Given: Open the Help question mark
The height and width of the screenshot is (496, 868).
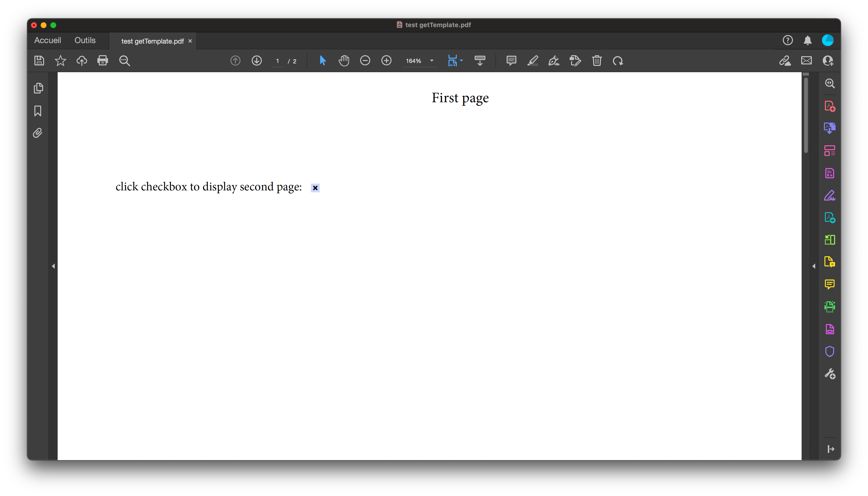Looking at the screenshot, I should (x=788, y=40).
